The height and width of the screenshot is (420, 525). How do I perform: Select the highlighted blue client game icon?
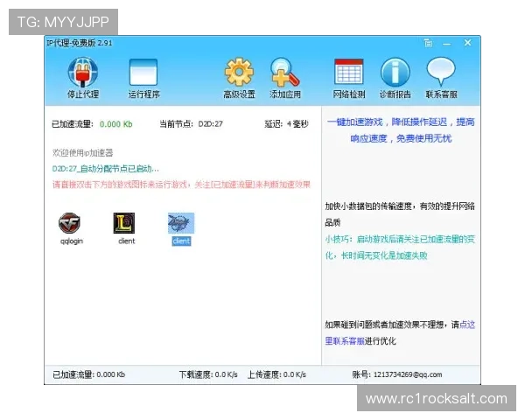181,223
